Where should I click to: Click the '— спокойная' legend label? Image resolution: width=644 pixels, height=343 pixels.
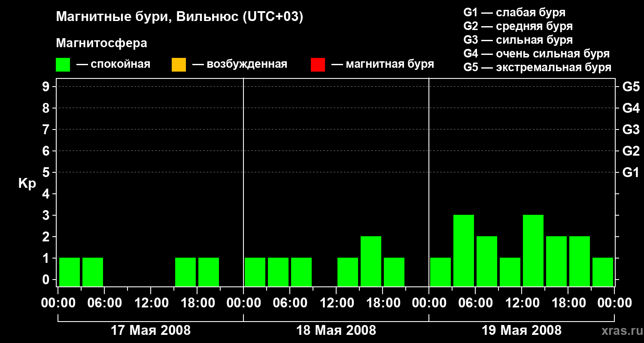(113, 64)
